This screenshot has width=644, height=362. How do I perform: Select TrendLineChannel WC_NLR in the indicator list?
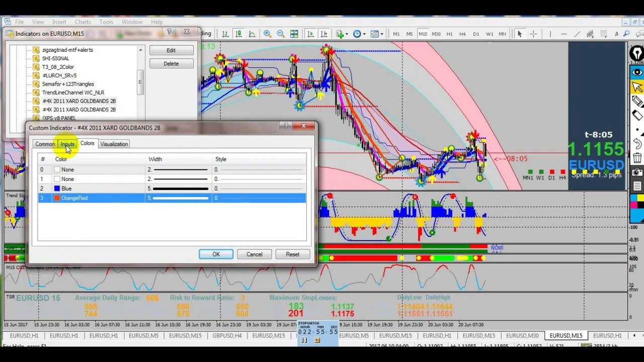click(x=73, y=93)
